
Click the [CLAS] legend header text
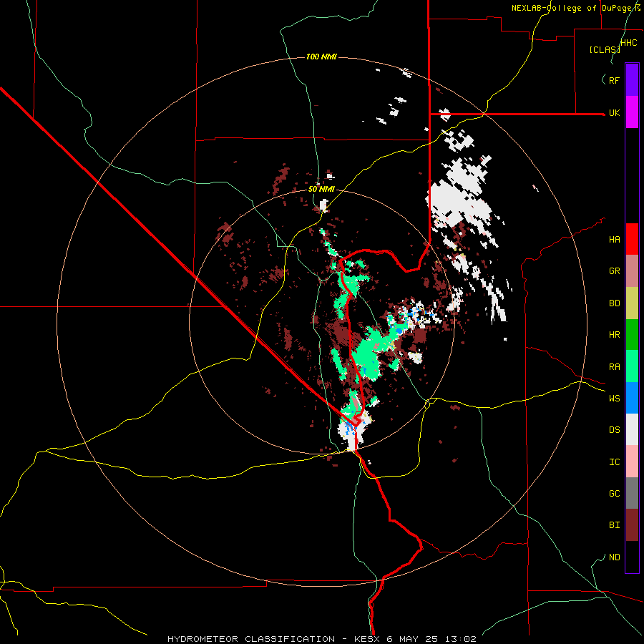(x=605, y=49)
